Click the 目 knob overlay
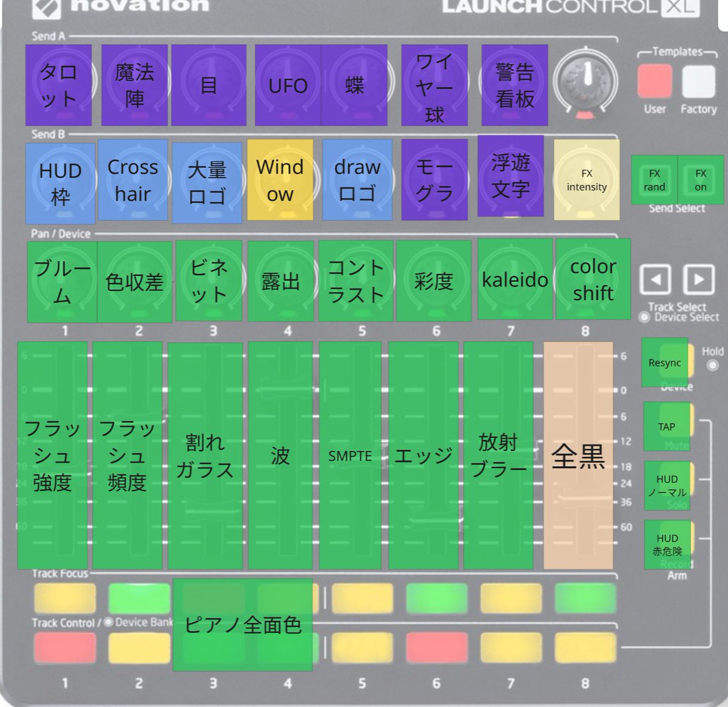Viewport: 728px width, 707px height. point(209,85)
